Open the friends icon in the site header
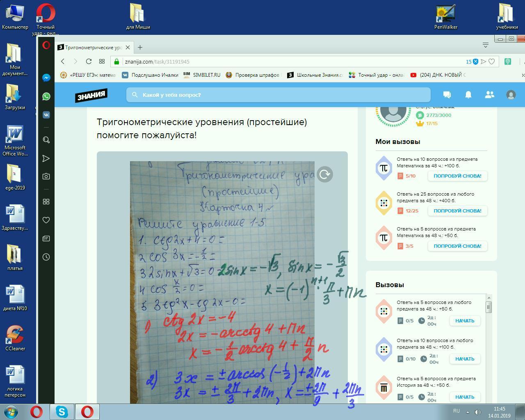This screenshot has width=525, height=420. pos(489,95)
